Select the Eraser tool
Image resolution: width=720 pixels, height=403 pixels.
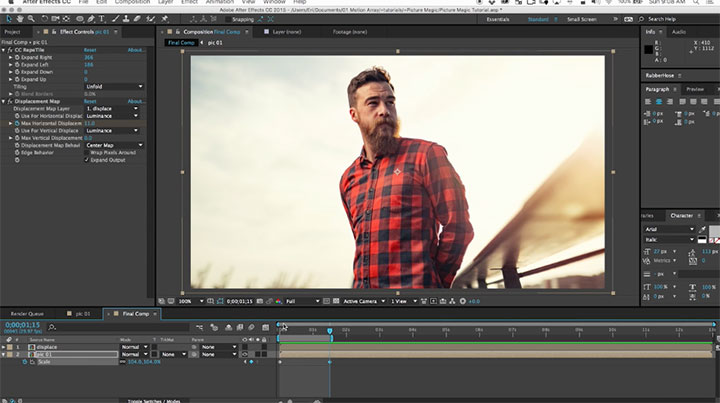[137, 19]
